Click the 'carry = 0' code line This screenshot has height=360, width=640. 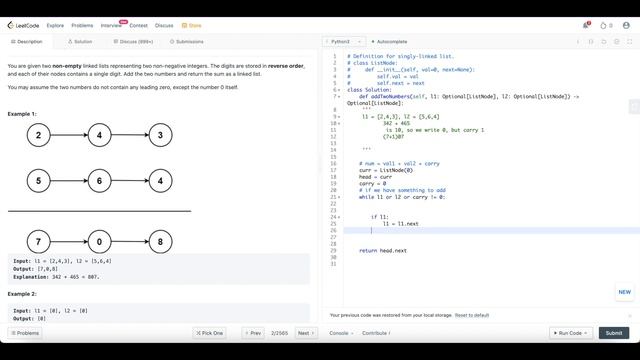click(x=372, y=184)
